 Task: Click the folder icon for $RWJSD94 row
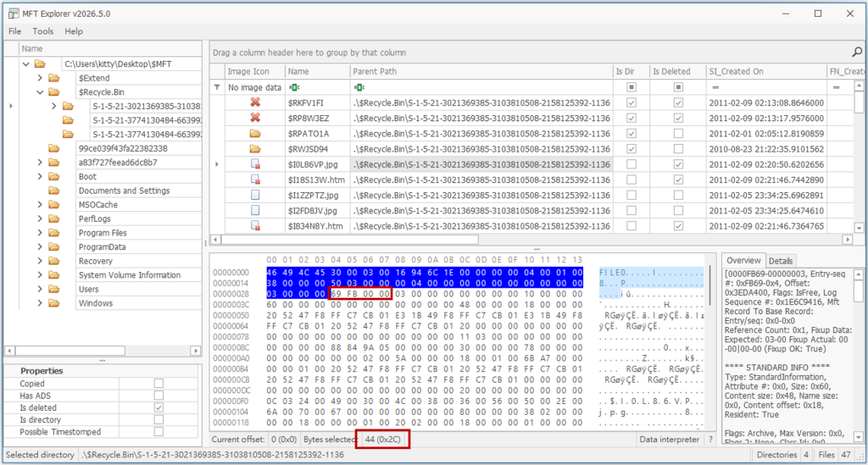point(255,149)
